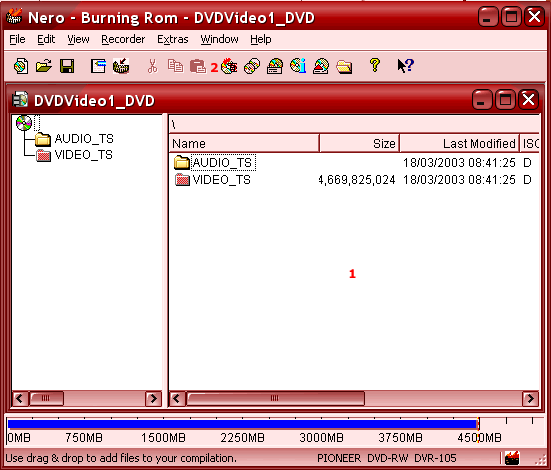This screenshot has width=551, height=470.
Task: Click the Eject disc toolbar icon
Action: pyautogui.click(x=321, y=66)
